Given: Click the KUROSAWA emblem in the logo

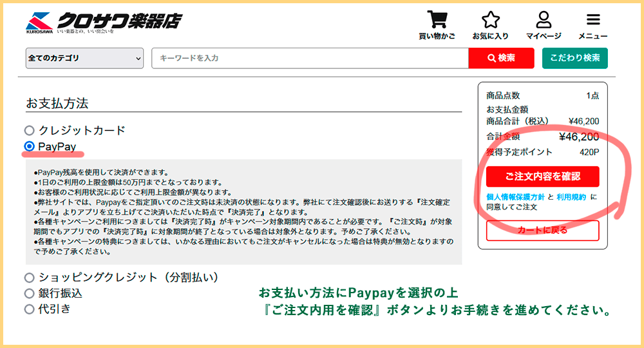Looking at the screenshot, I should click(x=39, y=21).
